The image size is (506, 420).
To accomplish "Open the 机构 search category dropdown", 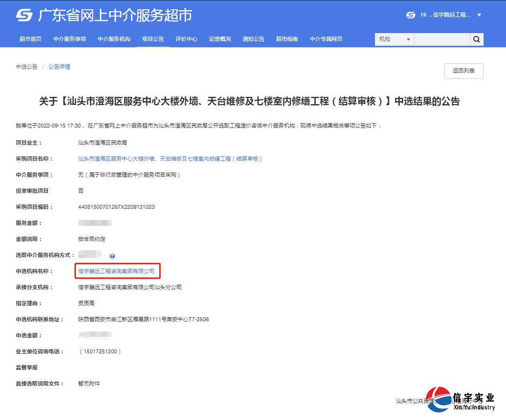I will click(394, 39).
